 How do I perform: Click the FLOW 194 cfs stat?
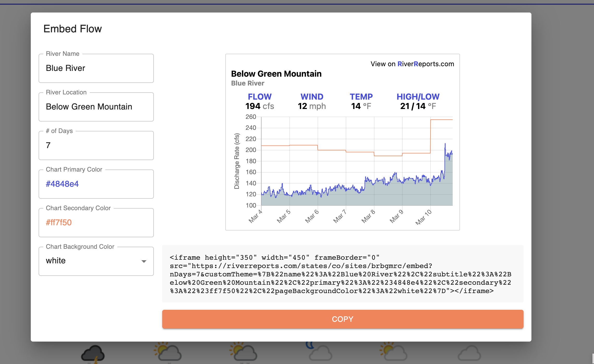[259, 101]
